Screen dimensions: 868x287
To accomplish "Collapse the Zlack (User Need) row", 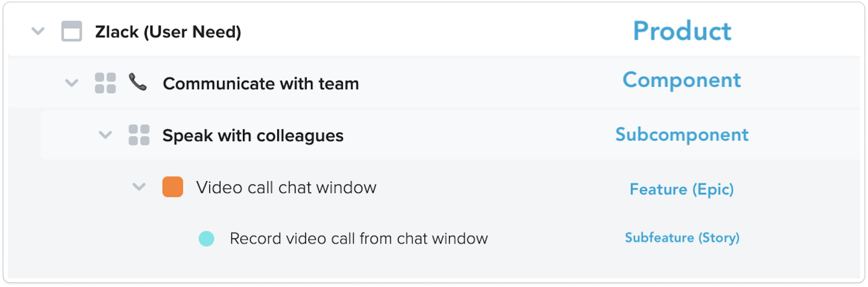I will (38, 31).
